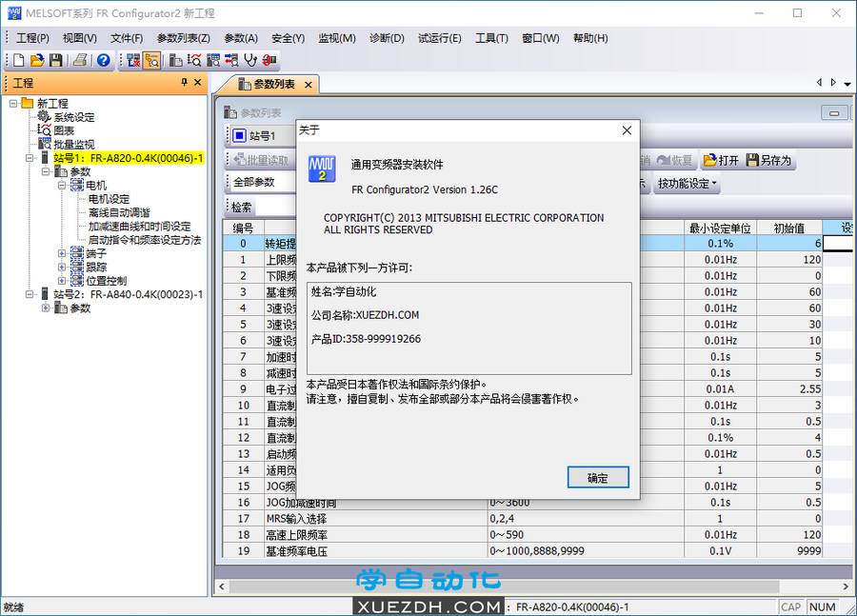Open the 工程(P) menu

32,38
